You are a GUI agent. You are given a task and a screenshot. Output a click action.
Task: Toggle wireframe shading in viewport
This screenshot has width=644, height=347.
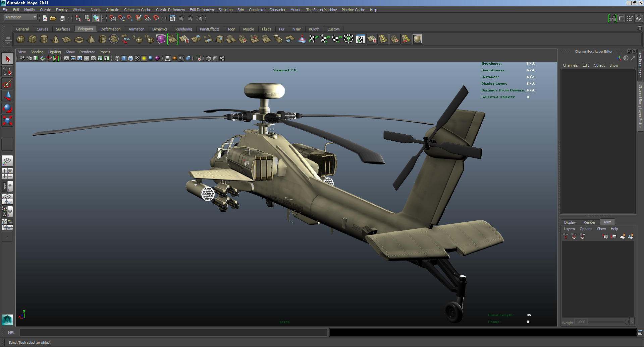117,58
